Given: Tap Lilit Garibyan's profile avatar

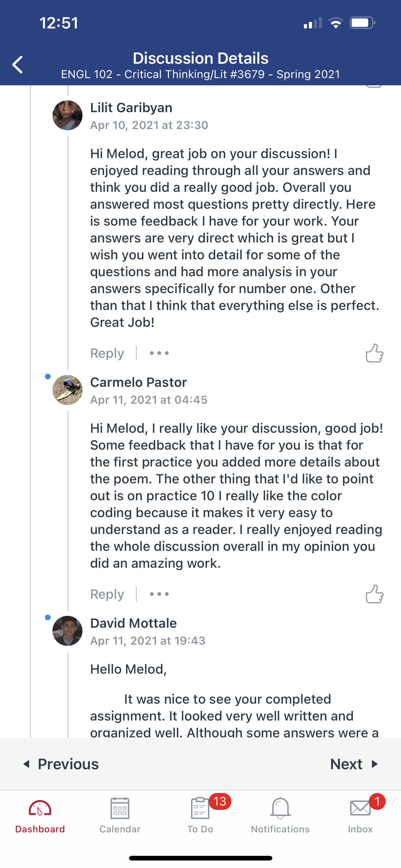Looking at the screenshot, I should pos(67,115).
